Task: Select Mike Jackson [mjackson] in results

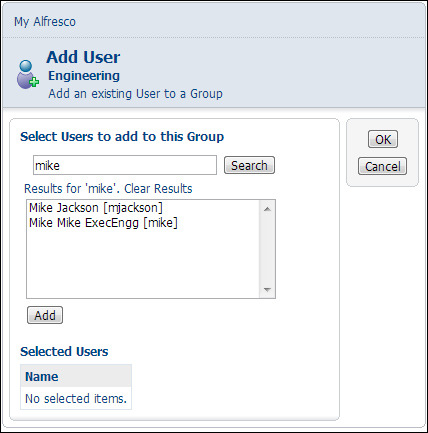Action: pyautogui.click(x=96, y=208)
